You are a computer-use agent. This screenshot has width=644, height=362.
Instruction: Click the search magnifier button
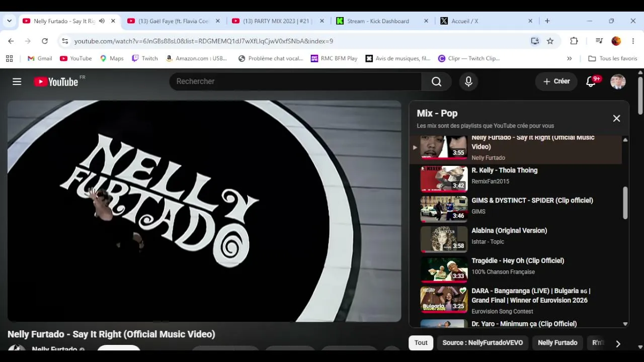pyautogui.click(x=436, y=81)
